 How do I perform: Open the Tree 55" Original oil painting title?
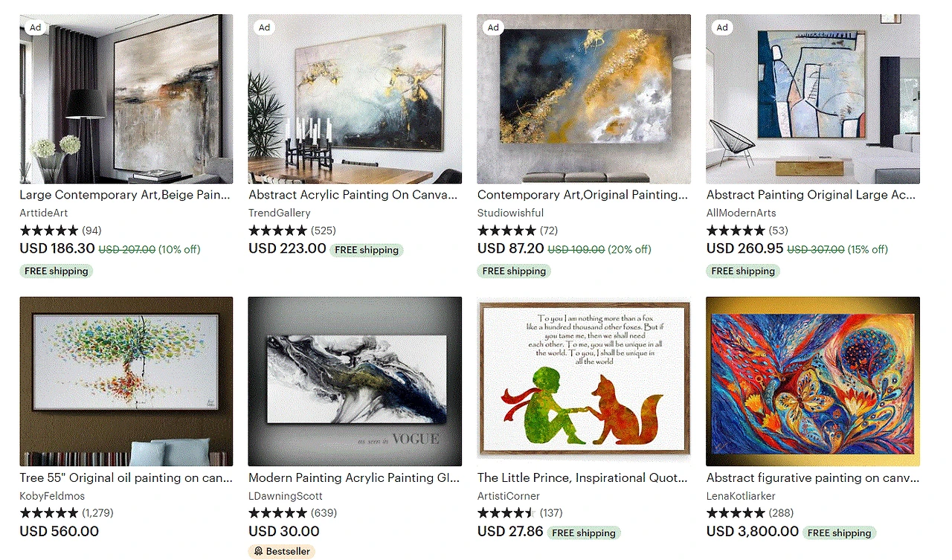pyautogui.click(x=126, y=478)
